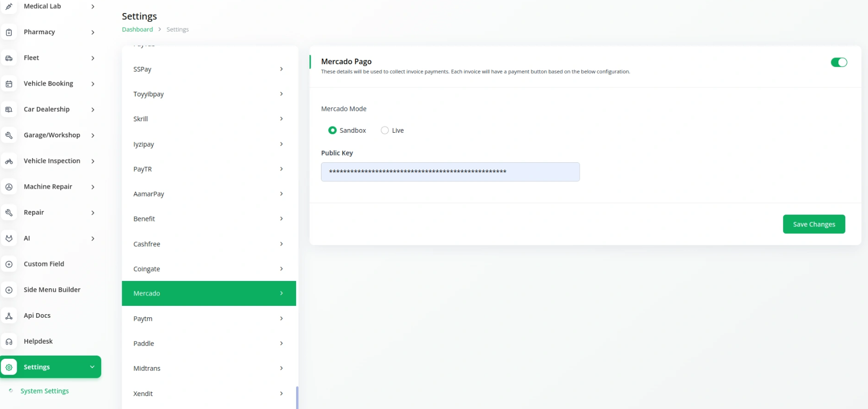Open the AamarPay settings tab

pyautogui.click(x=209, y=194)
